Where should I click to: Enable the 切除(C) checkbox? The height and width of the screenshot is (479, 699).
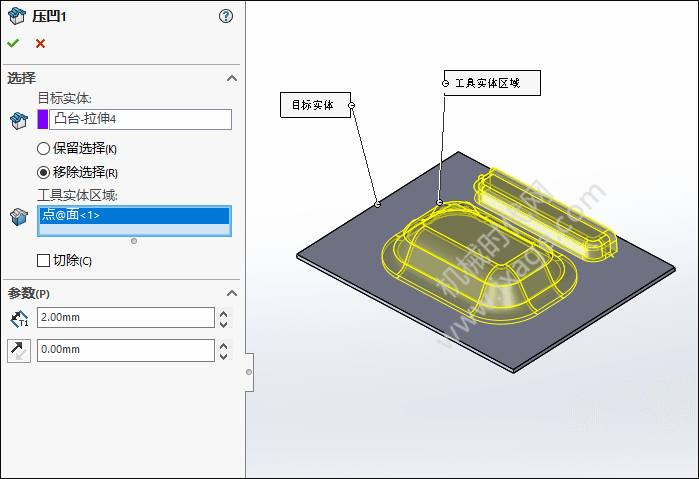pos(43,260)
